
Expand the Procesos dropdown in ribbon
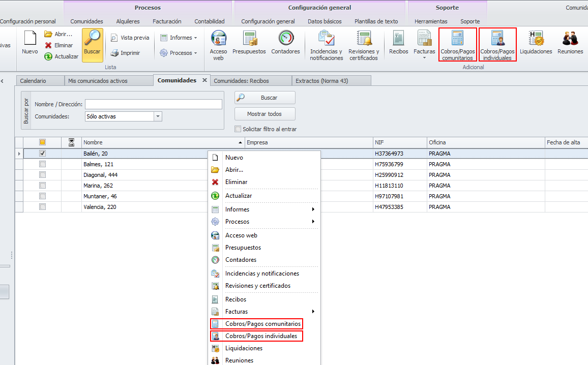coord(179,53)
